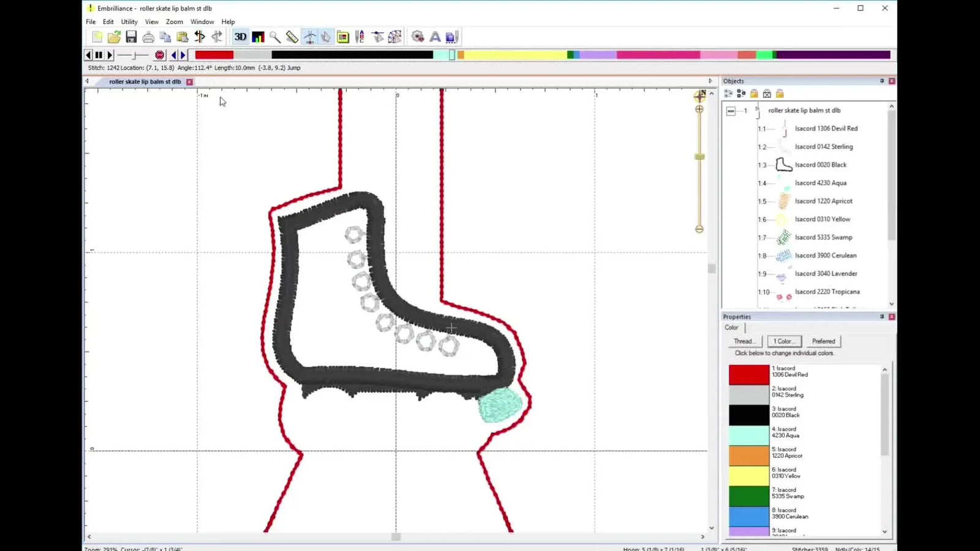The height and width of the screenshot is (551, 980).
Task: Open the Window menu
Action: coord(202,22)
